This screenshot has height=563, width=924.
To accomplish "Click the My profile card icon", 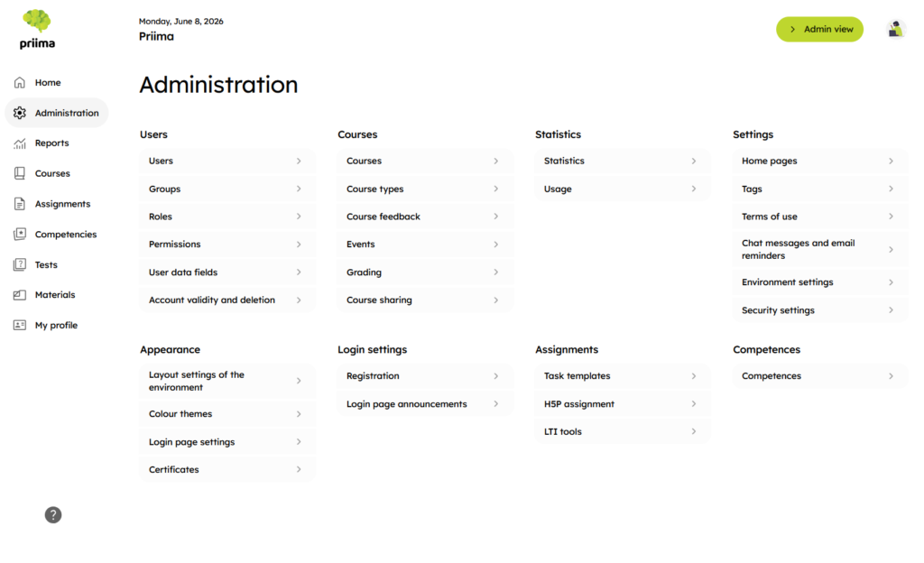I will click(20, 325).
